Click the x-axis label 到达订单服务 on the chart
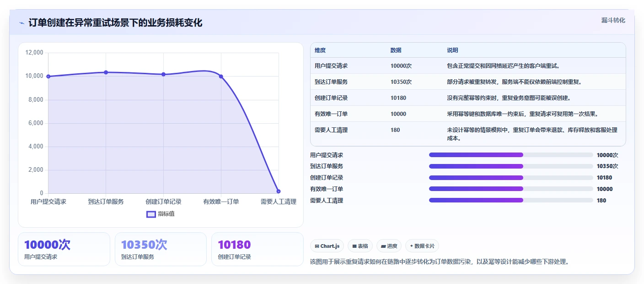The image size is (644, 284). coord(106,202)
